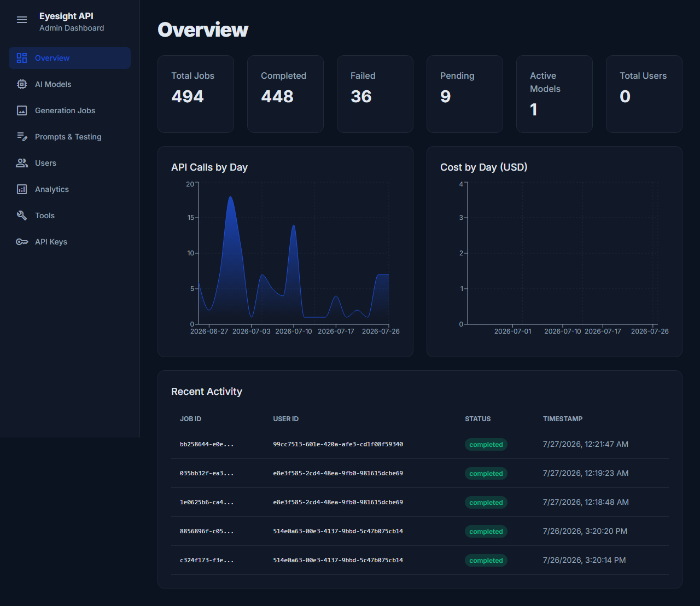The height and width of the screenshot is (606, 700).
Task: Go to AI Models page
Action: click(x=69, y=84)
